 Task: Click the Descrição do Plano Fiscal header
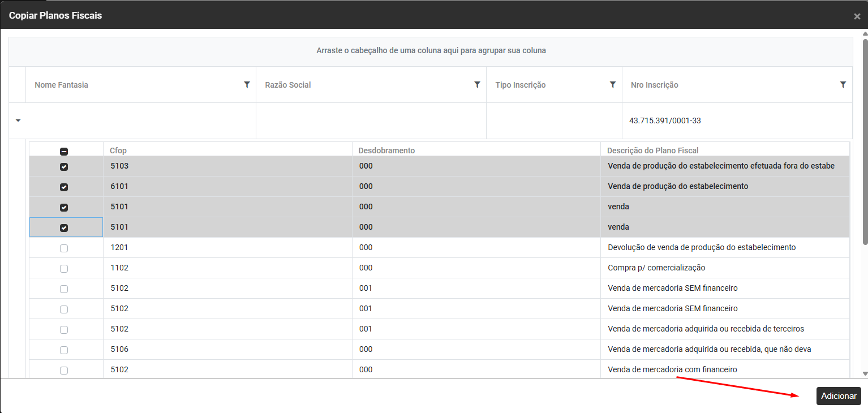coord(652,150)
